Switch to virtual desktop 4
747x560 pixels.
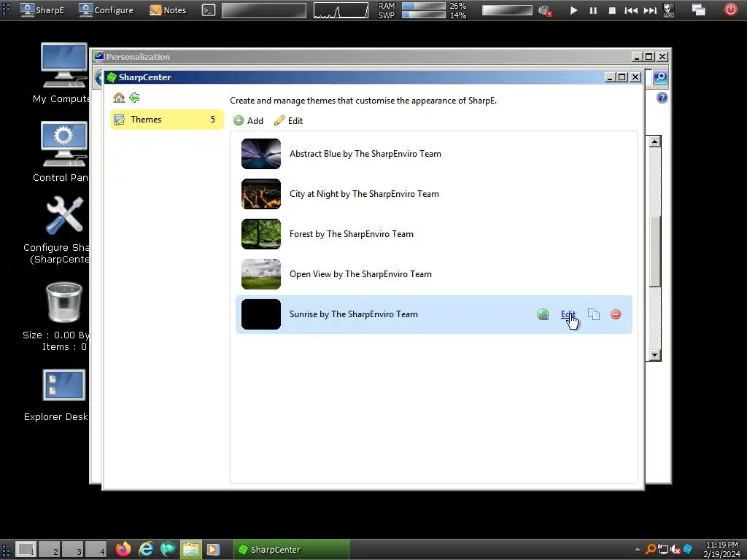coord(96,550)
